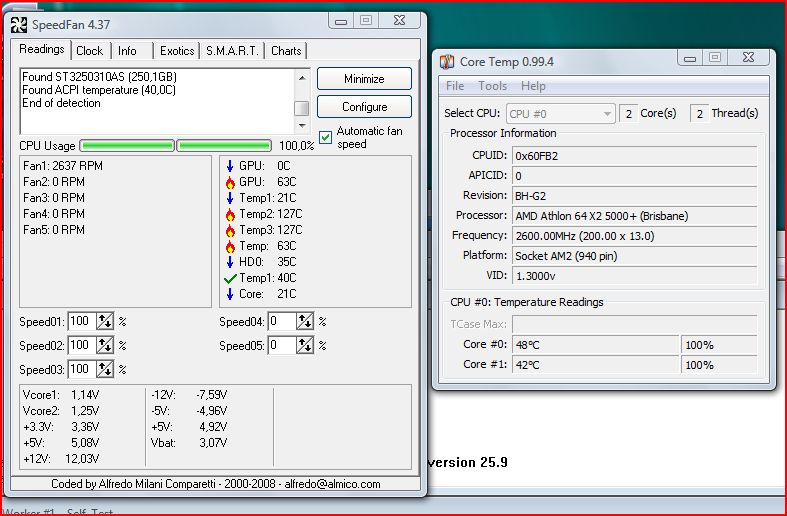The width and height of the screenshot is (787, 516).
Task: Click the Revision field BH-G2
Action: (634, 196)
